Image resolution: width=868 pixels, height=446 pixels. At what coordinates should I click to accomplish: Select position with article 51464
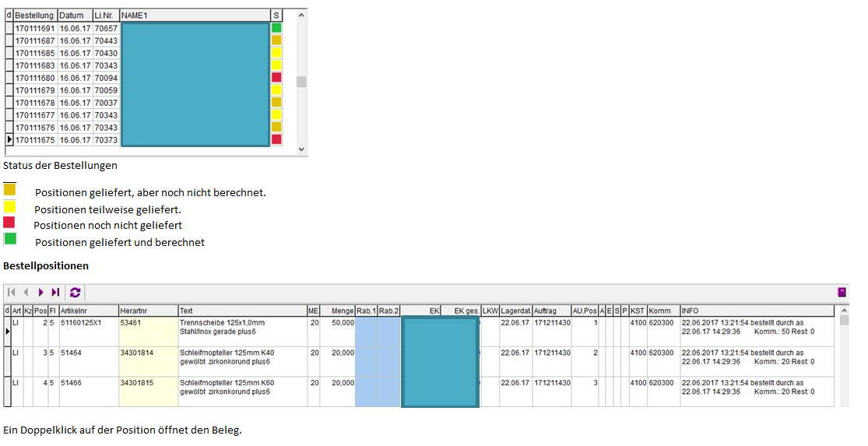tap(87, 353)
